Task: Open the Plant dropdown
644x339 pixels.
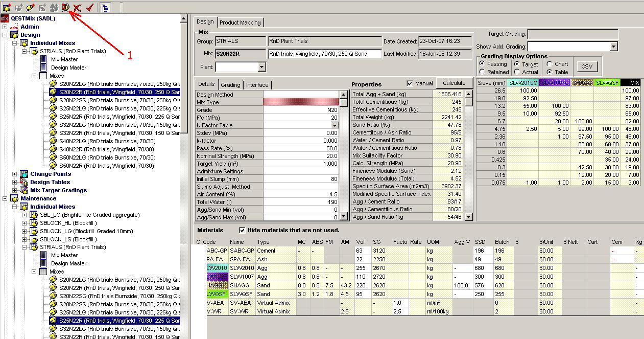Action: 261,67
